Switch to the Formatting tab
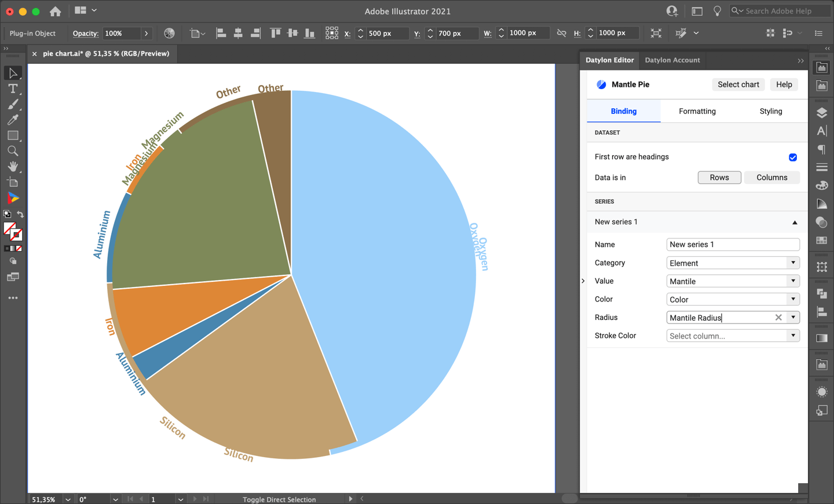The width and height of the screenshot is (834, 504). 697,111
